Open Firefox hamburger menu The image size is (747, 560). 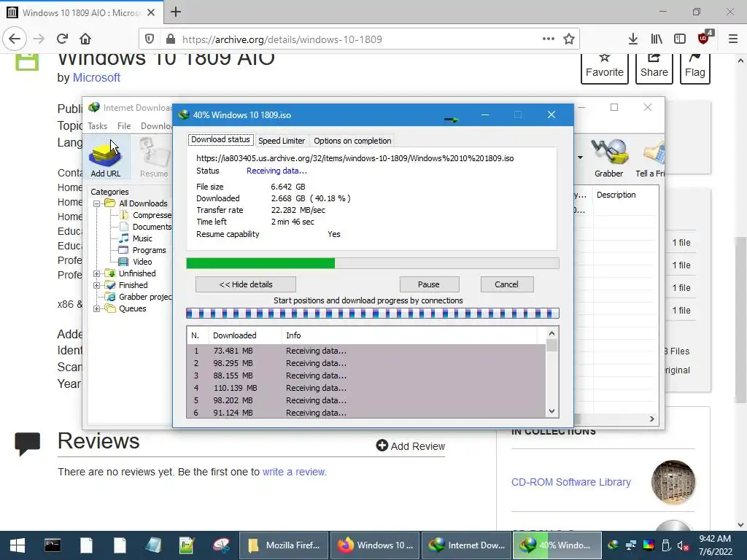[x=733, y=39]
